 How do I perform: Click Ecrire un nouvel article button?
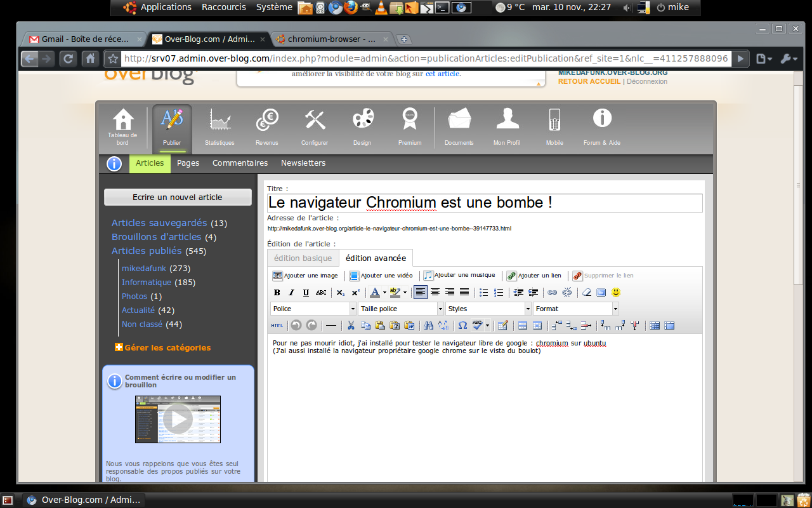coord(178,197)
